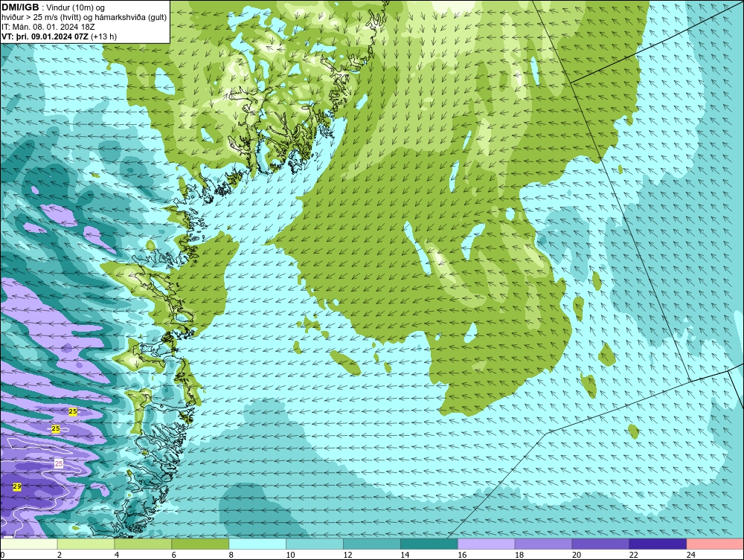This screenshot has width=744, height=560.
Task: Click the 'IT: Mán. 08. 01. 2024 18Z' line
Action: (48, 27)
